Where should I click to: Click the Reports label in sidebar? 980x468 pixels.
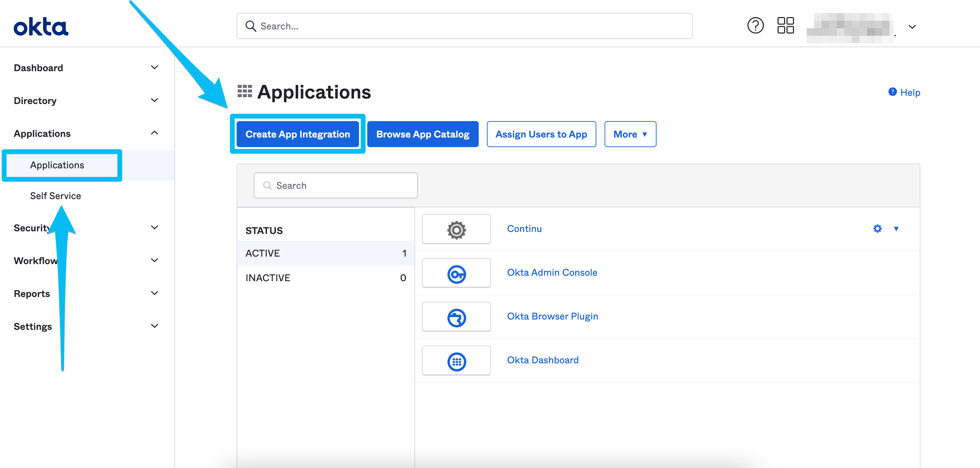pos(32,294)
